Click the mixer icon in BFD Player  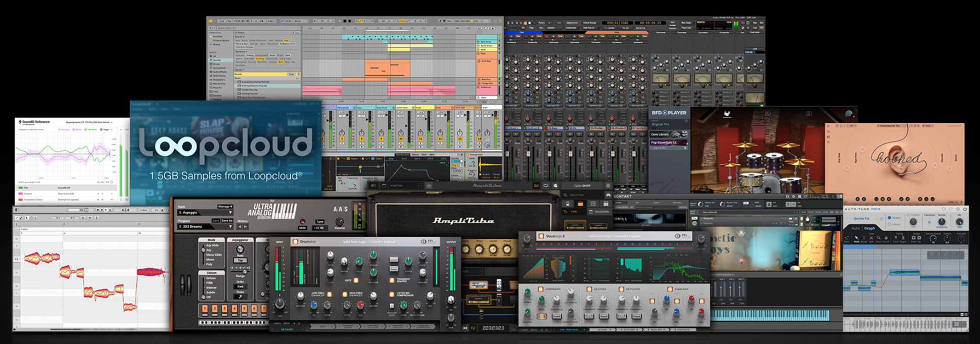point(767,114)
